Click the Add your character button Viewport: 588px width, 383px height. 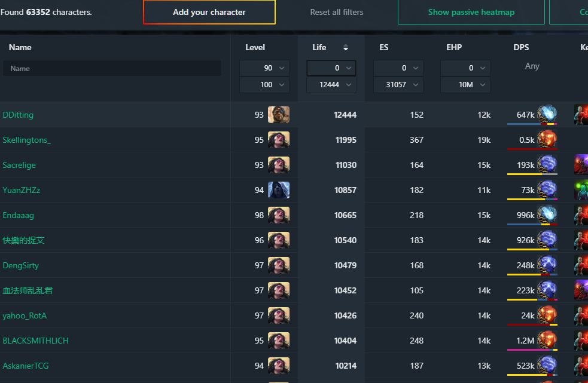click(x=209, y=12)
